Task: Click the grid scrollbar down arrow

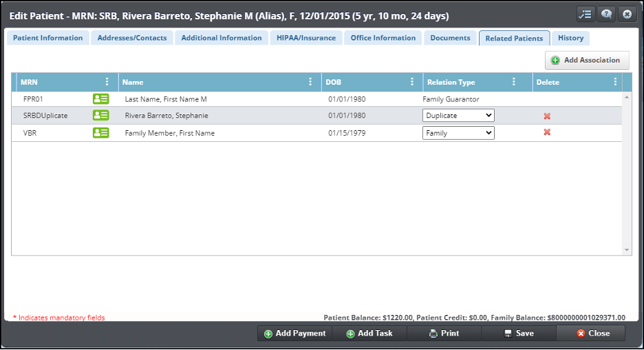Action: (x=627, y=249)
